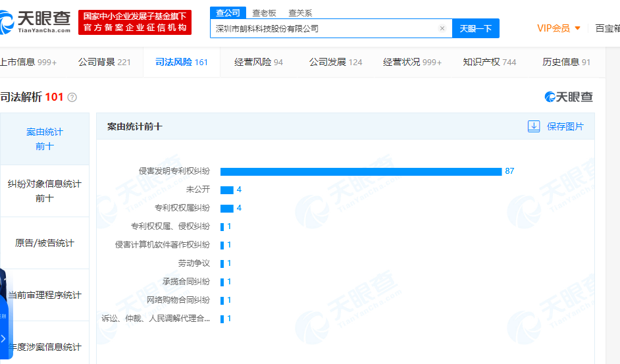Select 原告/被告统计 in the side menu
Screen dimensions: 620x364
click(45, 243)
